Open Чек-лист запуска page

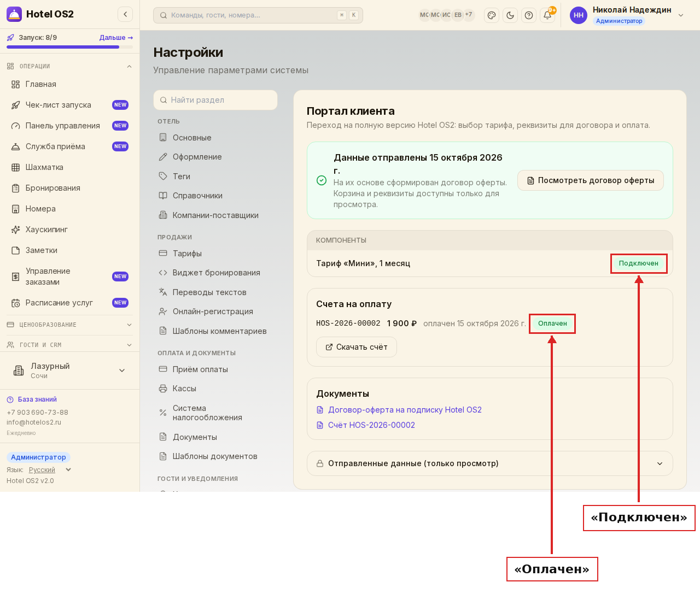point(70,105)
